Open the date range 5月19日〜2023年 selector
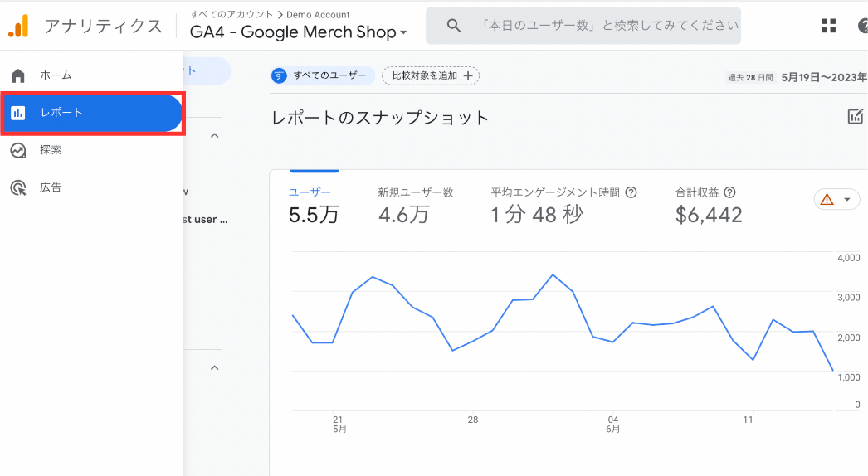The image size is (868, 476). coord(797,77)
